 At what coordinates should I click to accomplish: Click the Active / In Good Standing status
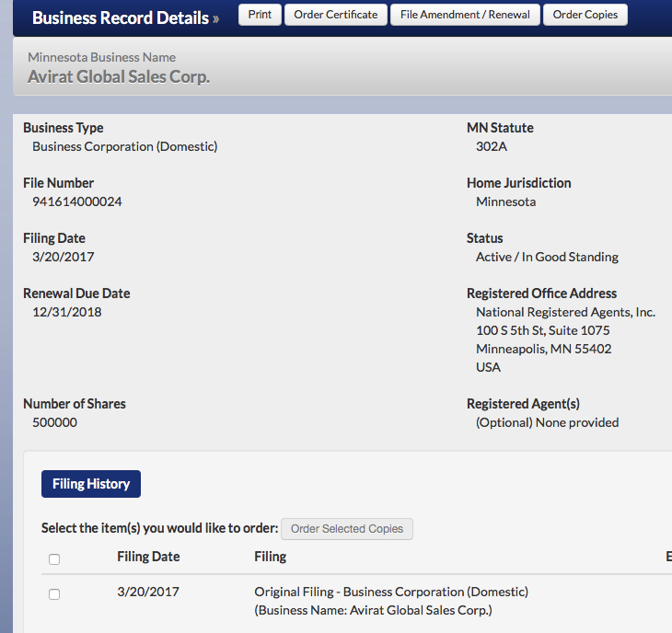click(547, 257)
